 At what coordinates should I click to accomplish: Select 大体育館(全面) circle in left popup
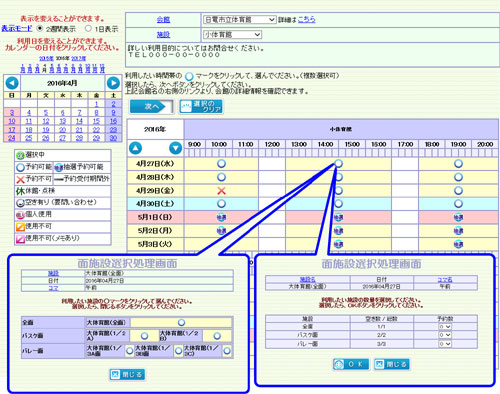[181, 322]
